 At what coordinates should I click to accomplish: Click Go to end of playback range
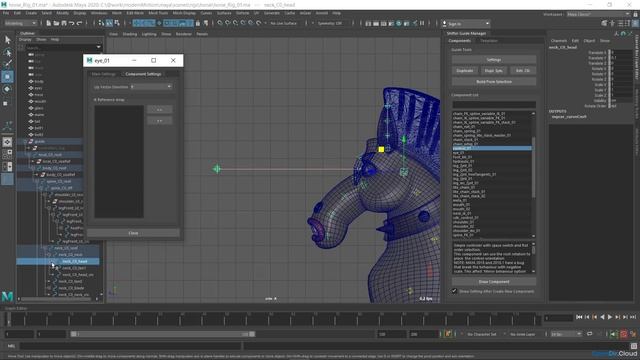pyautogui.click(x=633, y=317)
